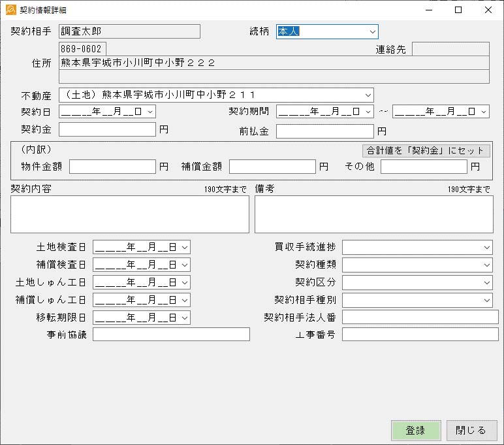504x445 pixels.
Task: Open 土地検査日 date dropdown
Action: (185, 247)
